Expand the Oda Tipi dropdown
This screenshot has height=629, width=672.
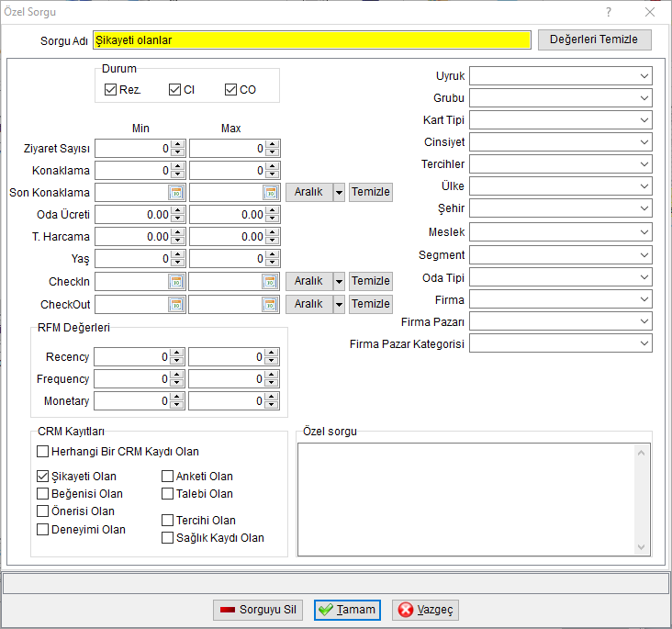click(x=644, y=278)
